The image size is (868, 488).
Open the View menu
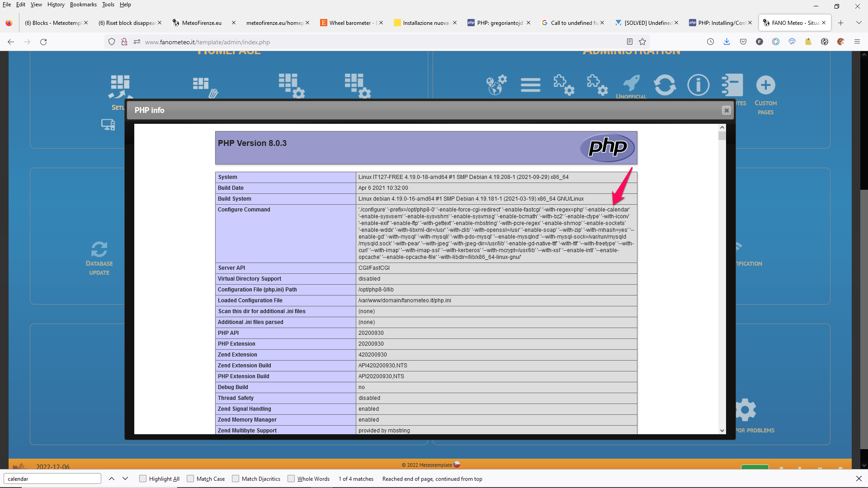coord(36,5)
